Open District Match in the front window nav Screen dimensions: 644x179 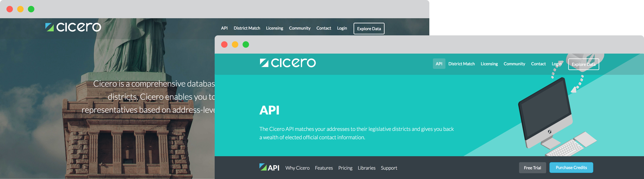[462, 64]
